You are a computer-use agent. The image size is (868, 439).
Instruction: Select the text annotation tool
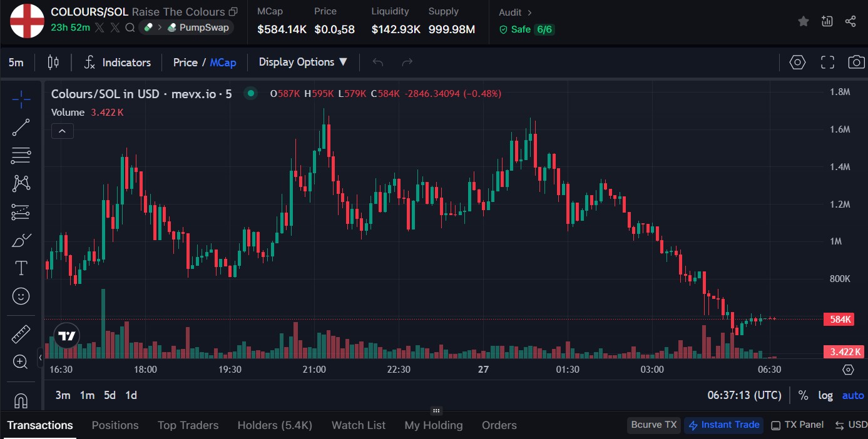21,268
